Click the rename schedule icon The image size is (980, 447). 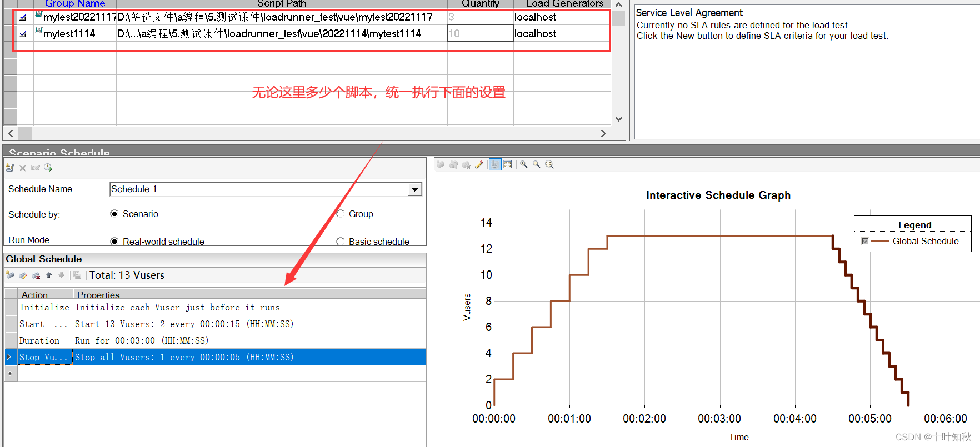click(36, 168)
